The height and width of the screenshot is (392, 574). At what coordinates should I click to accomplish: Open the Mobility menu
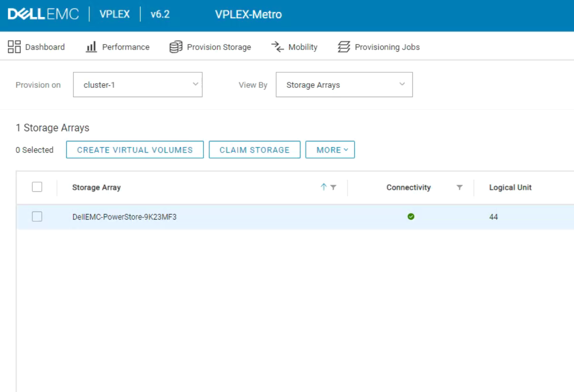click(303, 47)
